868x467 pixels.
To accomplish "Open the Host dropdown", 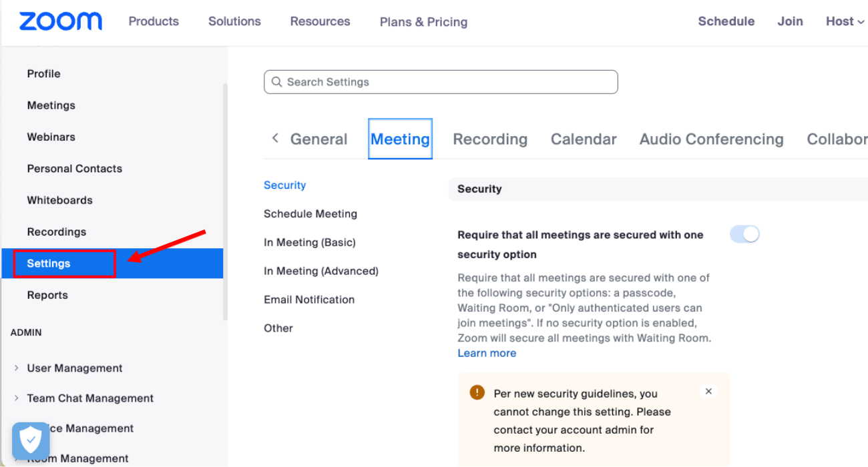I will tap(845, 21).
